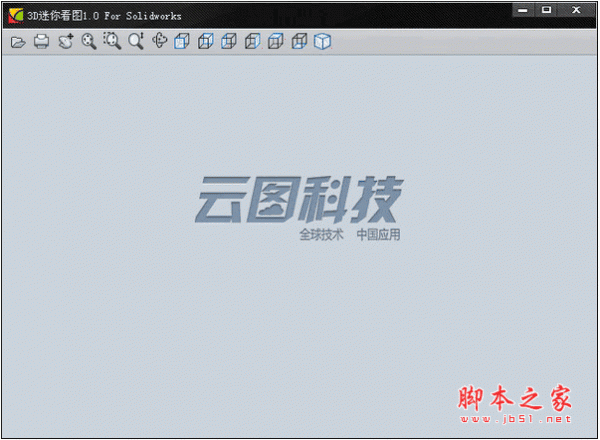Switch to back view cube
The image size is (600, 440).
pos(205,41)
